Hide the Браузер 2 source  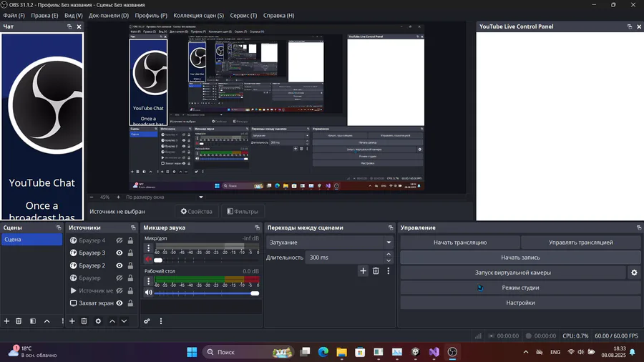(x=119, y=265)
